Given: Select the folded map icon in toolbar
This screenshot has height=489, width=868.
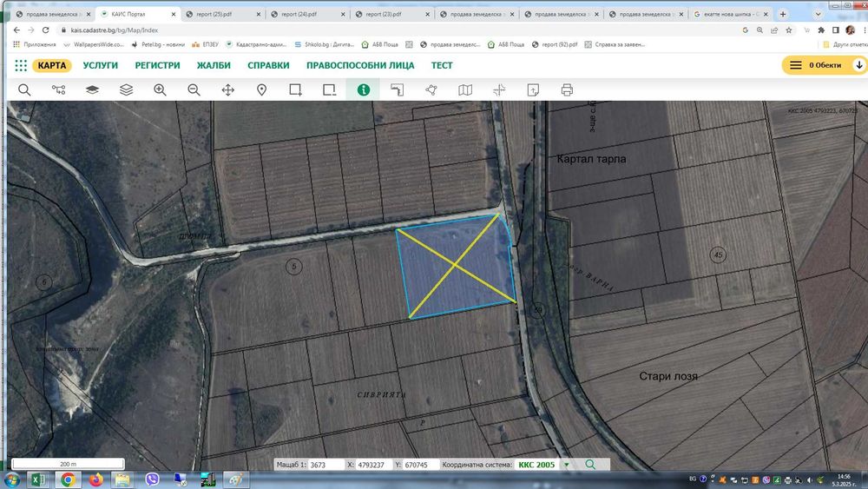Looking at the screenshot, I should click(x=465, y=89).
